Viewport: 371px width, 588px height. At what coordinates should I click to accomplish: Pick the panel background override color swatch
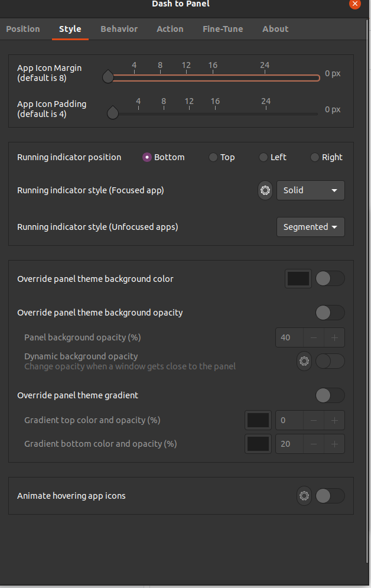pos(298,278)
